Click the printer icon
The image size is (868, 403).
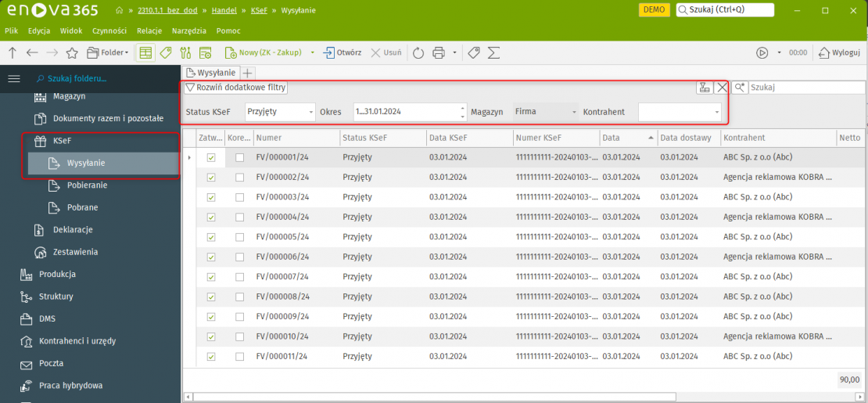click(x=439, y=52)
